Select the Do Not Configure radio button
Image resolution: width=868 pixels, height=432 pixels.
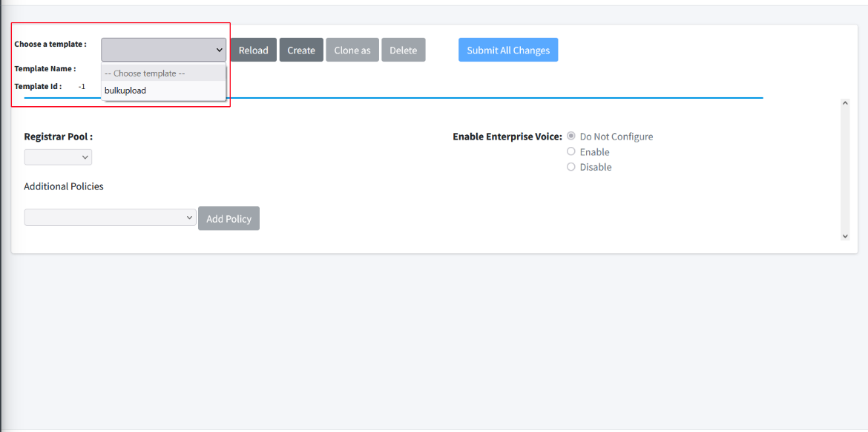[x=571, y=136]
